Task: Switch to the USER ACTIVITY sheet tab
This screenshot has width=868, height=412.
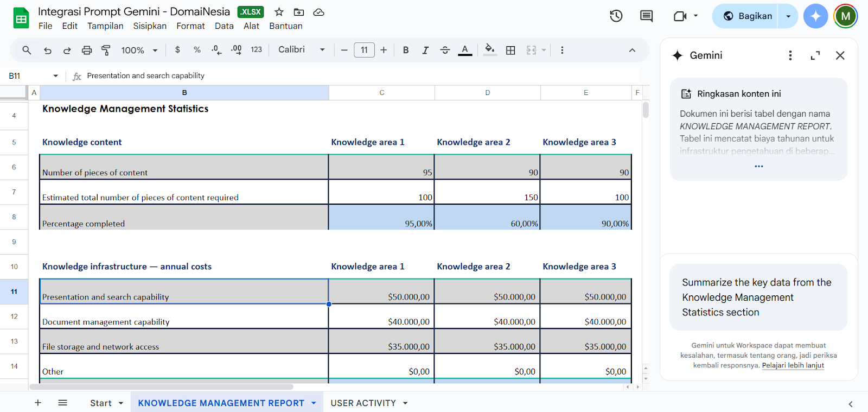Action: (363, 403)
